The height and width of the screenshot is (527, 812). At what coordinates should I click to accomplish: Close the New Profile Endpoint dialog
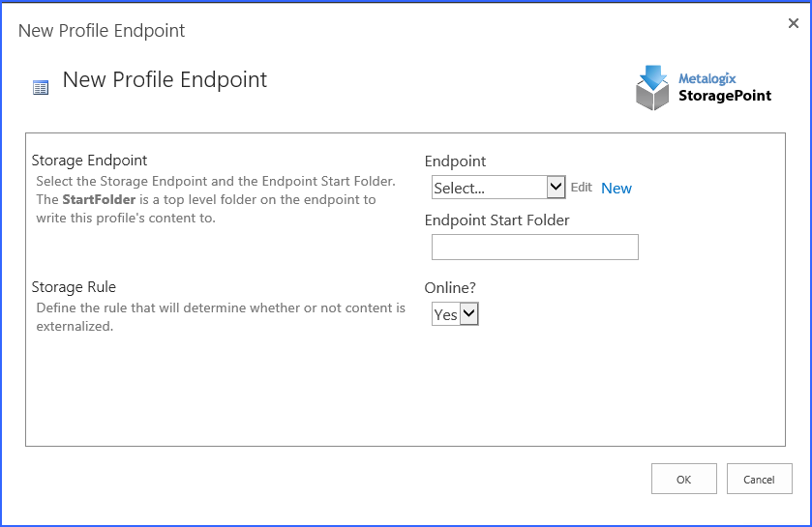pos(794,23)
